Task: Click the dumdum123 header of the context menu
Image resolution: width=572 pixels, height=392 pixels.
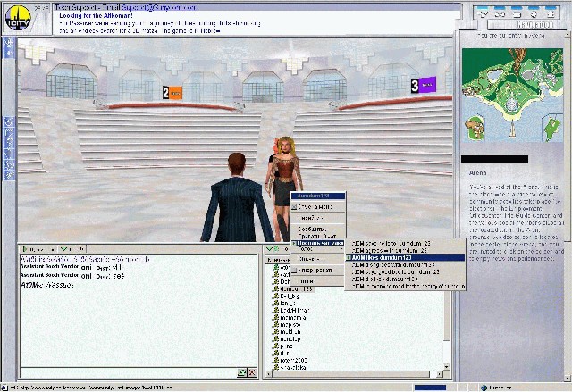Action: coord(318,196)
